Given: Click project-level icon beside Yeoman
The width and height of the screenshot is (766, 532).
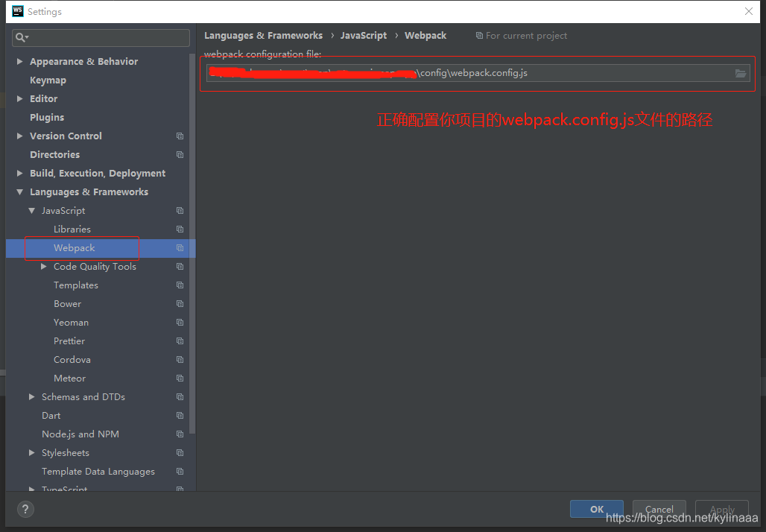Looking at the screenshot, I should click(180, 323).
